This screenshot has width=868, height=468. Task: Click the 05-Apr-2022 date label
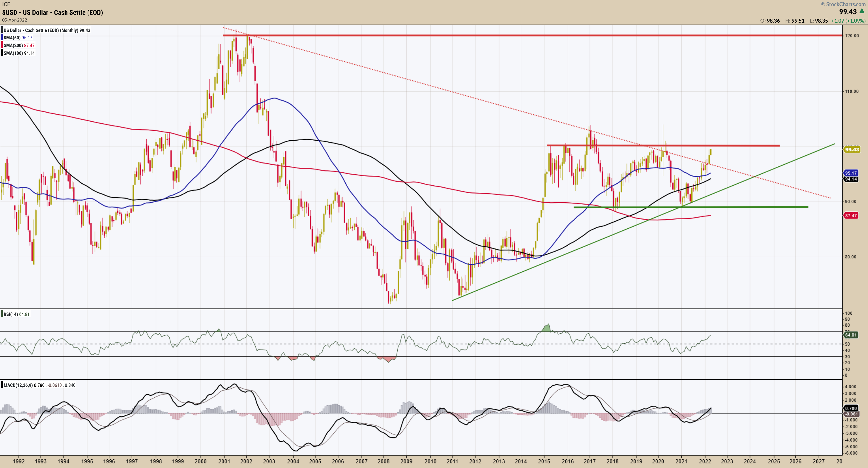pos(14,20)
